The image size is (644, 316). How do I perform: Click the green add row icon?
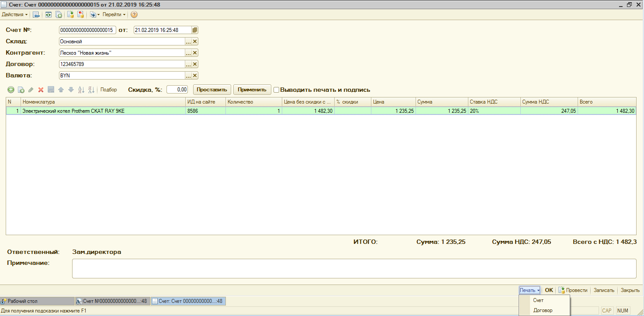pos(10,90)
